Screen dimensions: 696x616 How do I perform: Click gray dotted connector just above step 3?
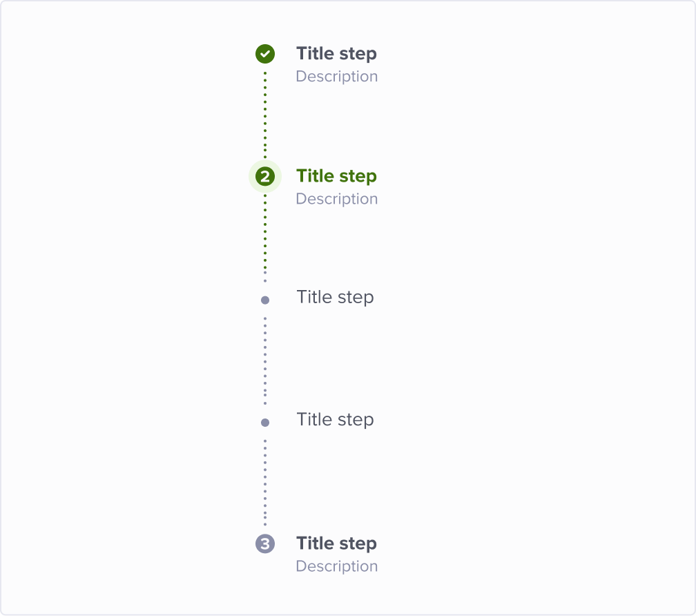click(265, 483)
